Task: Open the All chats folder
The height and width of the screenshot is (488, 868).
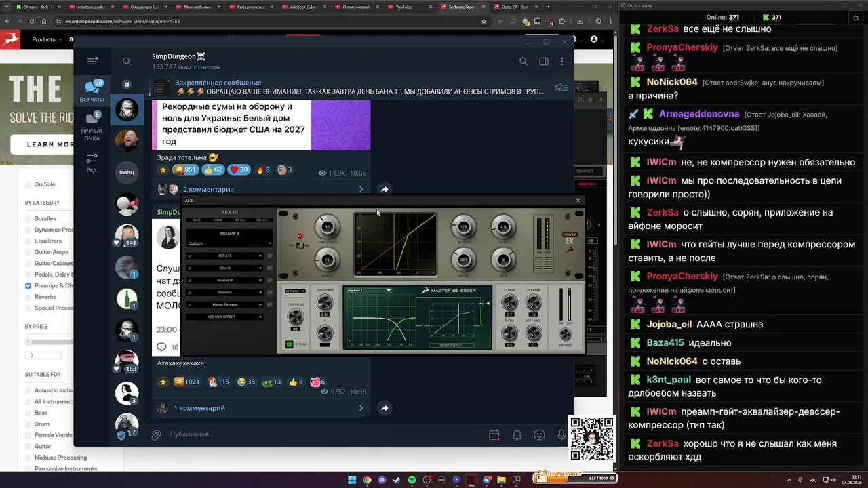Action: pos(92,91)
